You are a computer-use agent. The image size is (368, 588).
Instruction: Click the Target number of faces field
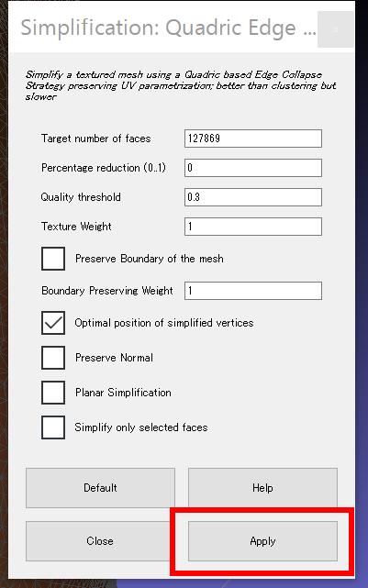click(x=253, y=139)
